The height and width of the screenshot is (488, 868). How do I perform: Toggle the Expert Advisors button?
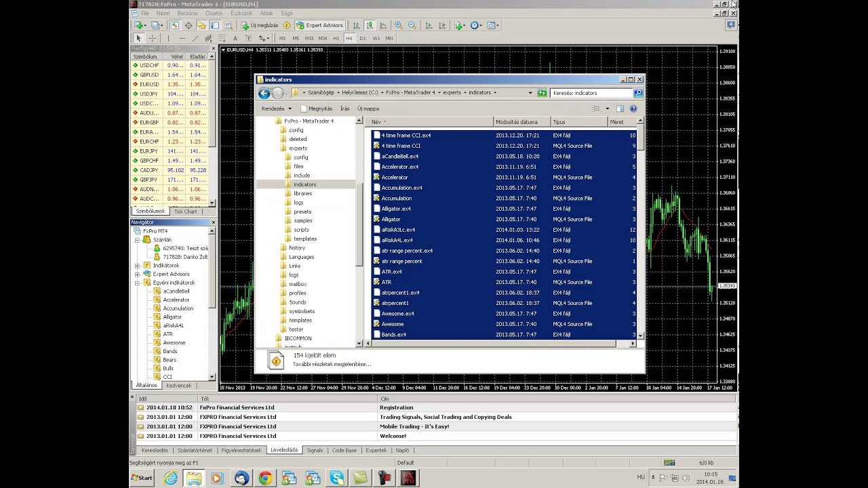pyautogui.click(x=320, y=25)
